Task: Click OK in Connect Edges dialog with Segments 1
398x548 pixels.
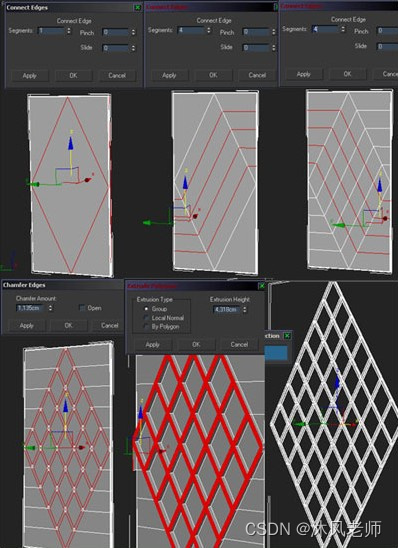Action: click(x=73, y=75)
